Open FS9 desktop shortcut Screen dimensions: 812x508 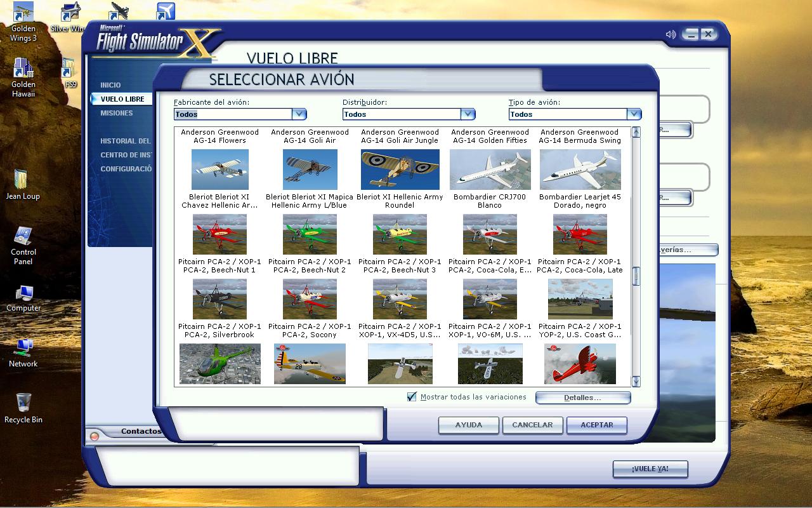coord(70,74)
